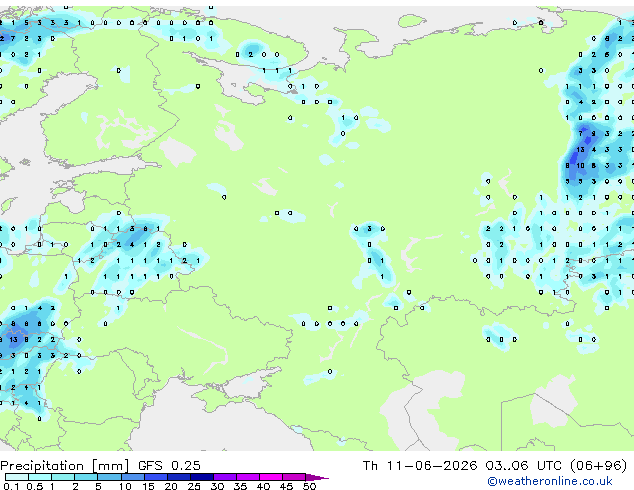Viewport: 634px width, 490px height.
Task: Pick the 40–45 mm magenta legend box
Action: pyautogui.click(x=271, y=477)
